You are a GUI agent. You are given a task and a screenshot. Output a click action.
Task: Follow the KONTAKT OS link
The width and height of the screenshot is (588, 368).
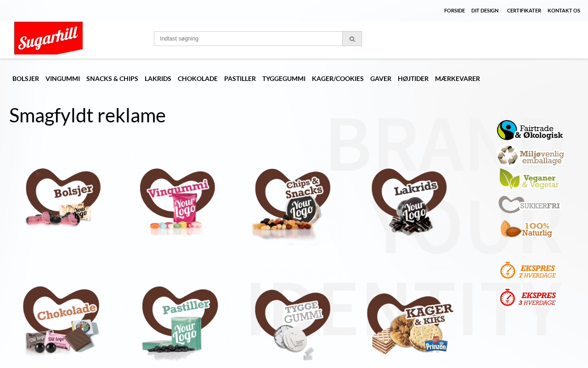[564, 11]
